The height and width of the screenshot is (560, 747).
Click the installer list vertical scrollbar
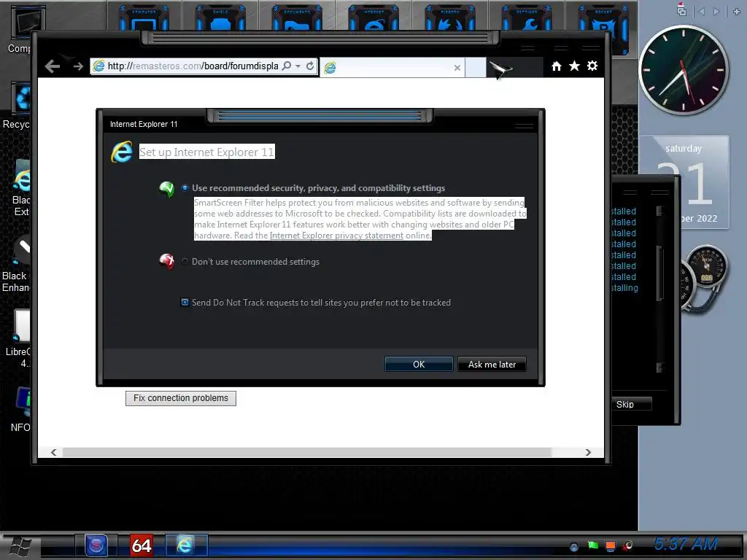[x=659, y=289]
